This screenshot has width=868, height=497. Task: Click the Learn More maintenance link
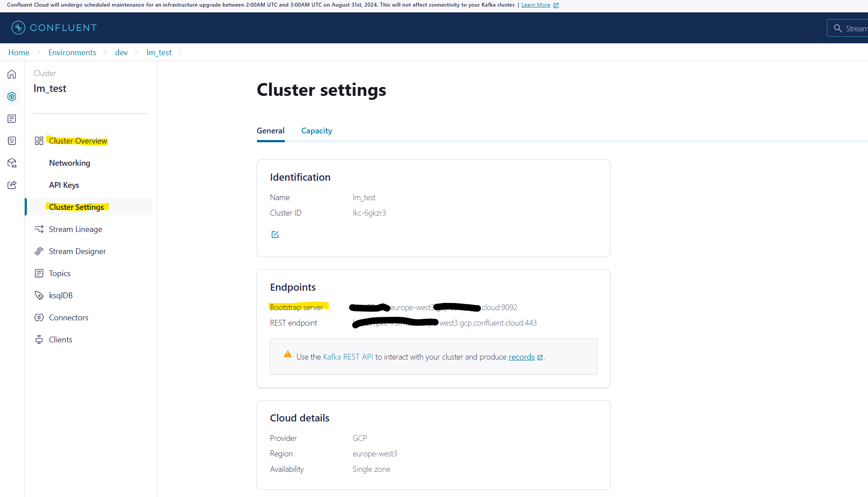pyautogui.click(x=536, y=5)
